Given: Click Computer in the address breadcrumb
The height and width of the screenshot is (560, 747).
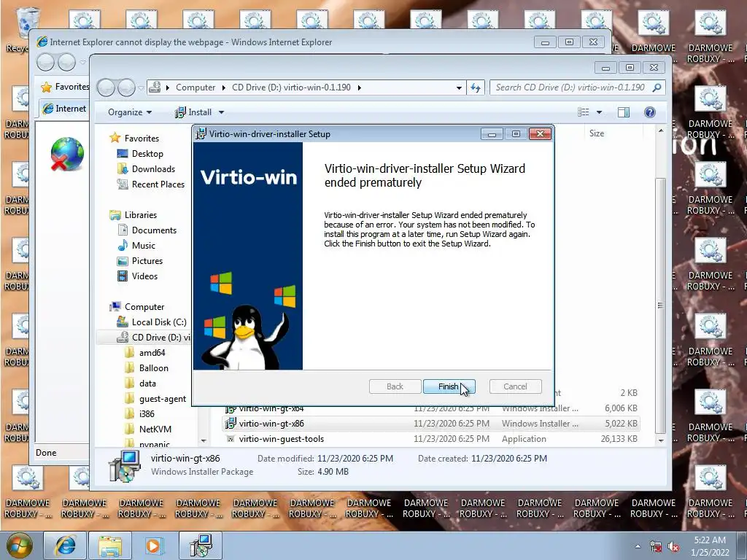Looking at the screenshot, I should (x=196, y=87).
